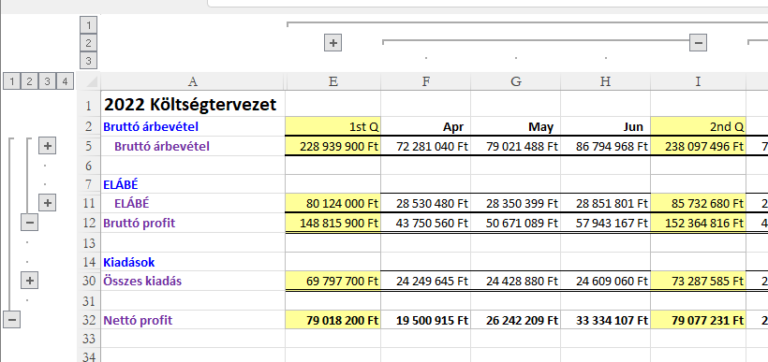The image size is (768, 362).
Task: Select row 14 header
Action: 89,262
